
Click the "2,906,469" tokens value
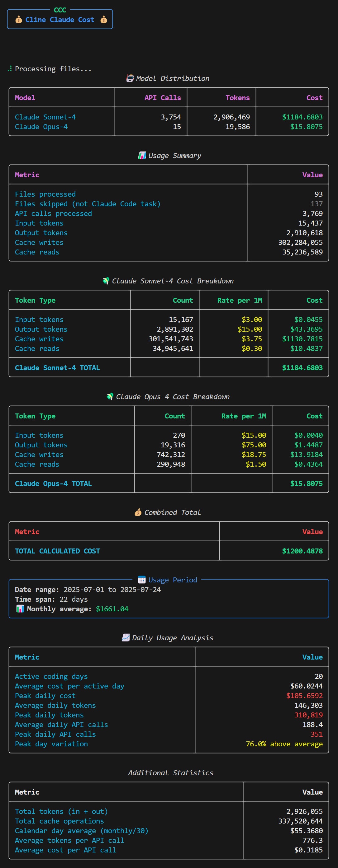coord(231,117)
